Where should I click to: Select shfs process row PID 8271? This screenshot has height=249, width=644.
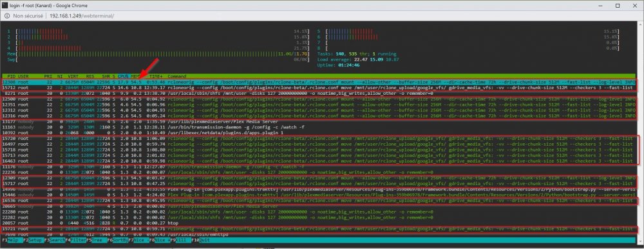[x=319, y=94]
